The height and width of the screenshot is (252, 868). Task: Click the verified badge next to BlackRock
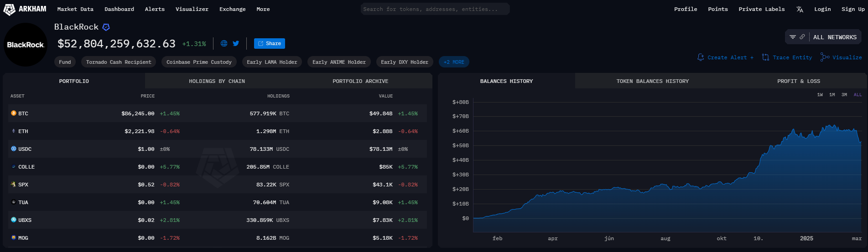click(106, 27)
